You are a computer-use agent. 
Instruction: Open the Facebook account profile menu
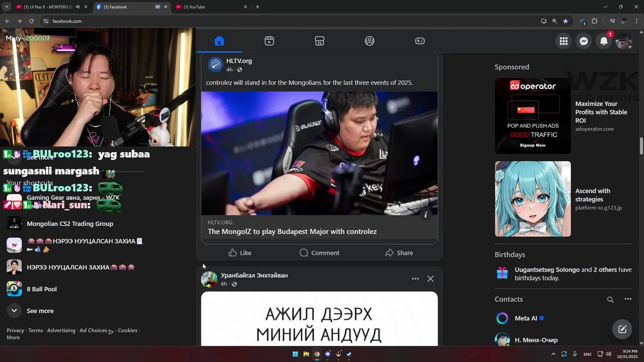(624, 42)
